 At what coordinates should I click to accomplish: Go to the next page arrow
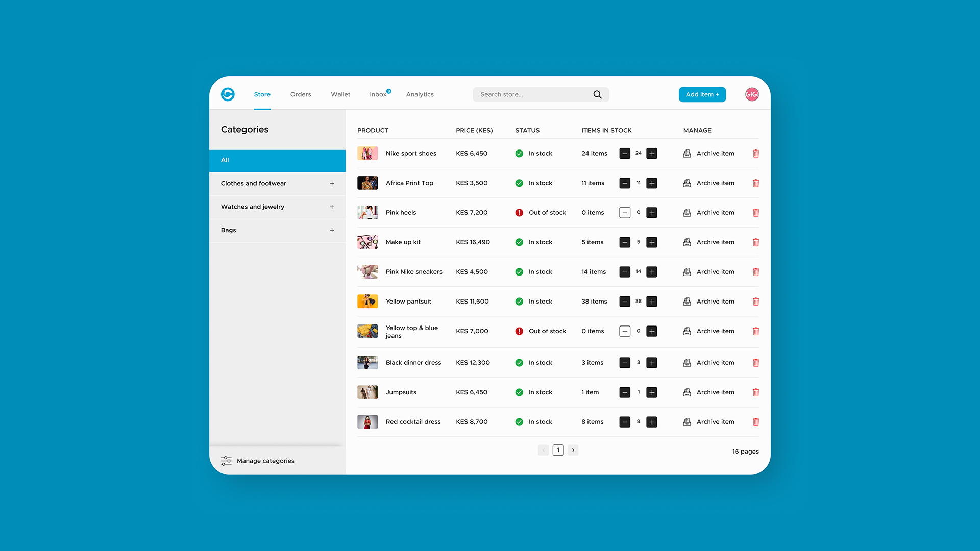[573, 450]
